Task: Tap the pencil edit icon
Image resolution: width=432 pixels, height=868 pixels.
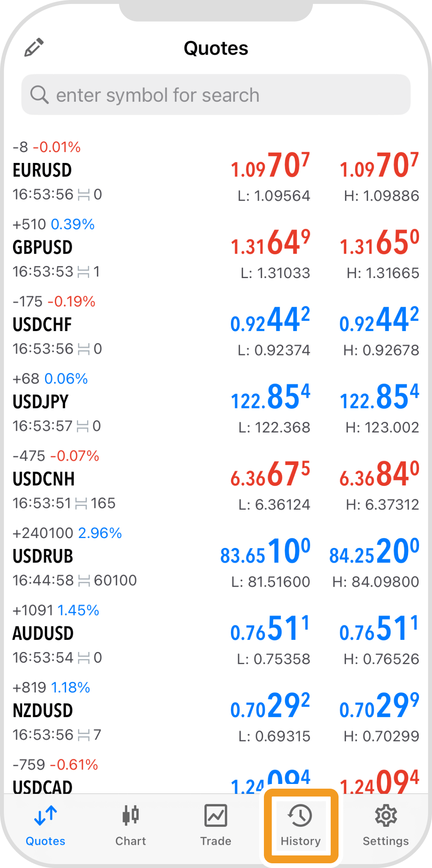Action: click(34, 48)
